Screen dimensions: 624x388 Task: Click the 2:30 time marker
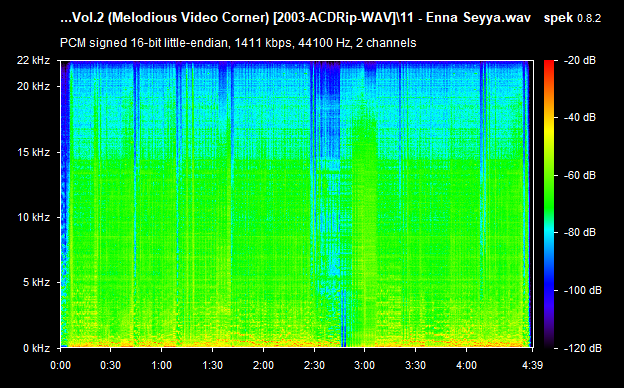(x=314, y=365)
